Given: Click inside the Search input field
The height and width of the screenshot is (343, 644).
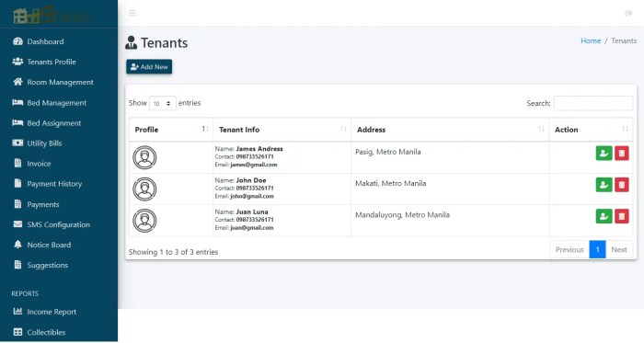Looking at the screenshot, I should (593, 103).
